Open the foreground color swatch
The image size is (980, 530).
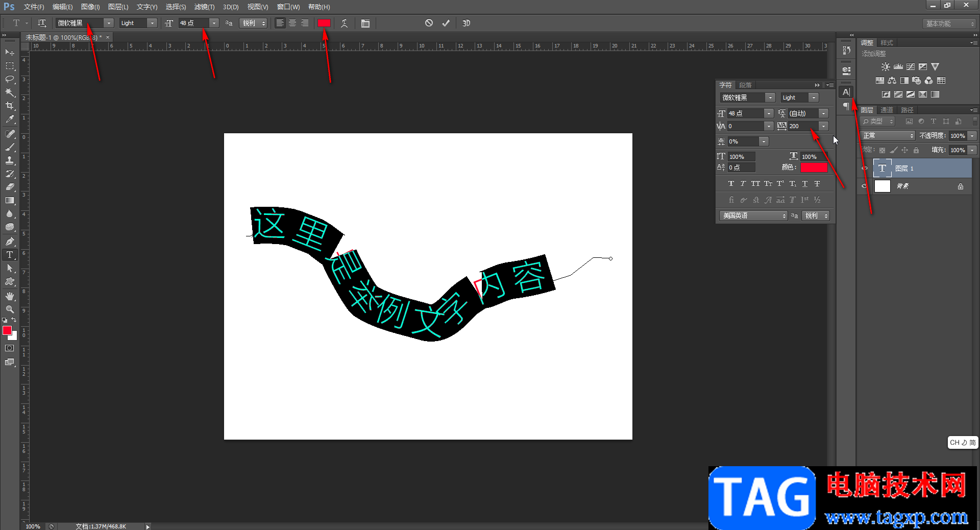[x=7, y=330]
